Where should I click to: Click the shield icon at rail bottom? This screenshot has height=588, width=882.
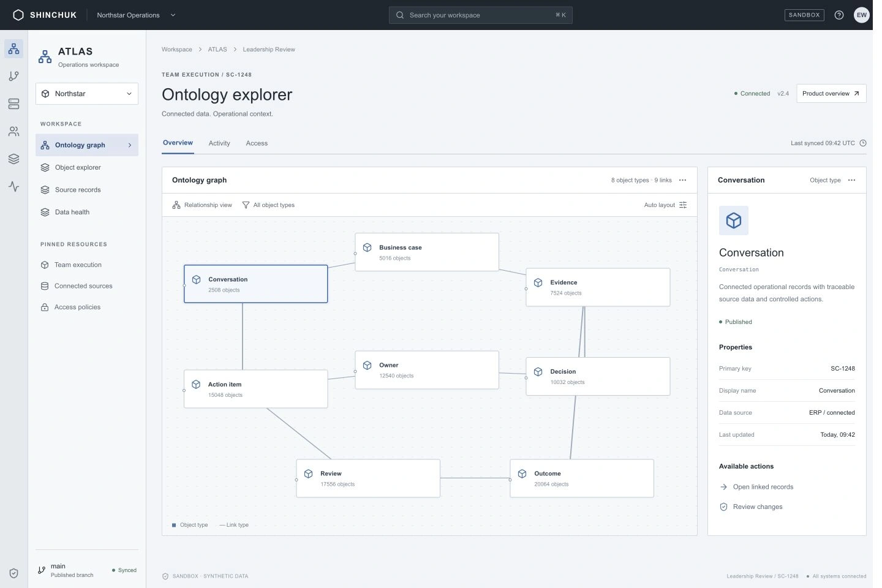[x=13, y=573]
